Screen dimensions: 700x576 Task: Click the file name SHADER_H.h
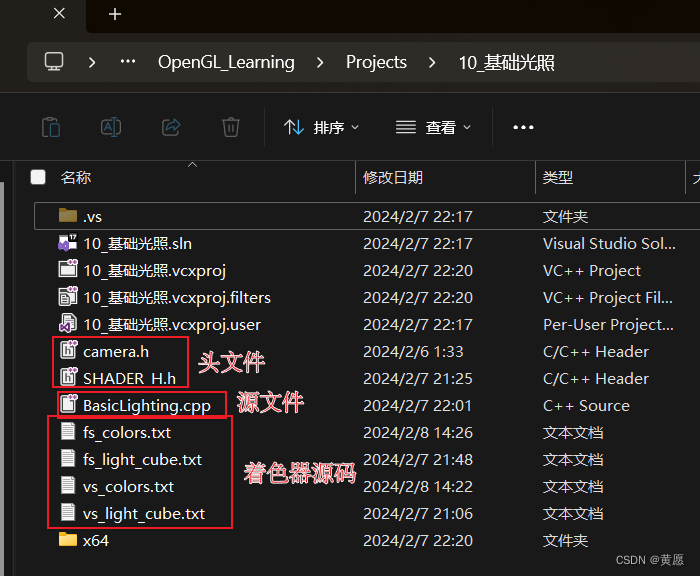coord(129,379)
